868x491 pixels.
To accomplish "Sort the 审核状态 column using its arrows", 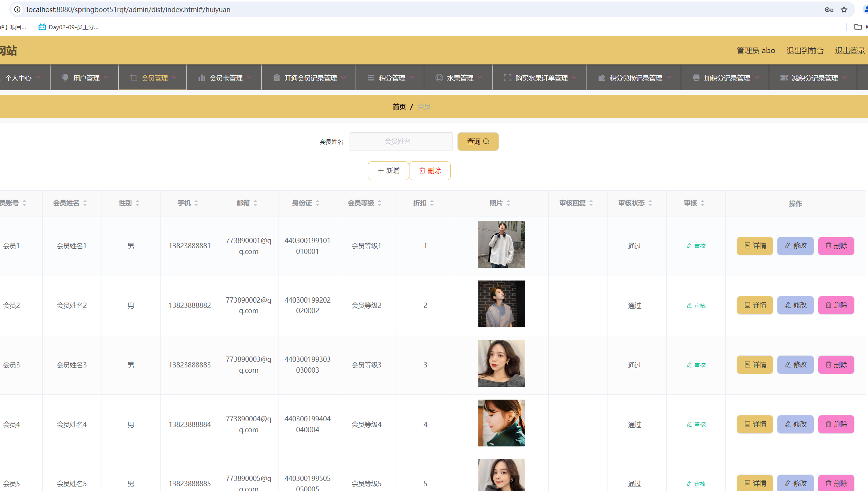I will [x=650, y=203].
